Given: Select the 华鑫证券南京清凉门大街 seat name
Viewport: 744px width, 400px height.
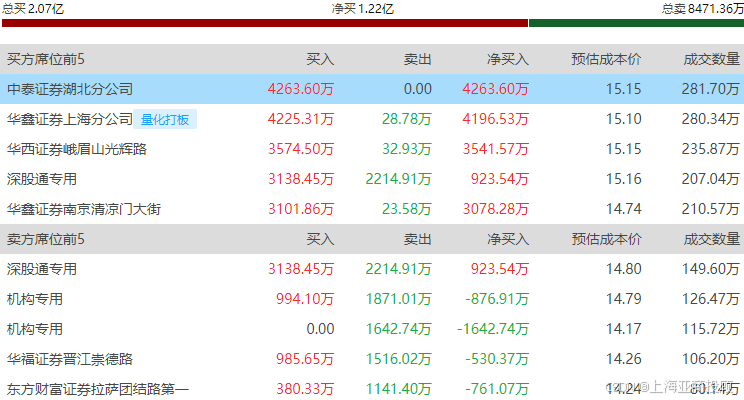Looking at the screenshot, I should pyautogui.click(x=84, y=209).
